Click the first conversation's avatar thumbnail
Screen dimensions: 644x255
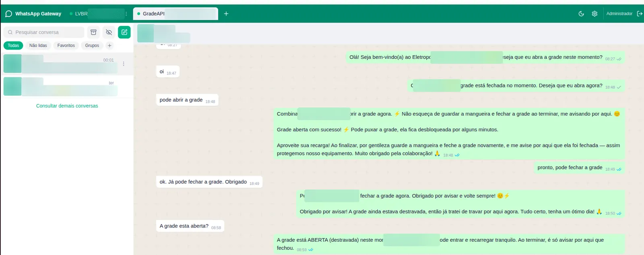point(12,64)
